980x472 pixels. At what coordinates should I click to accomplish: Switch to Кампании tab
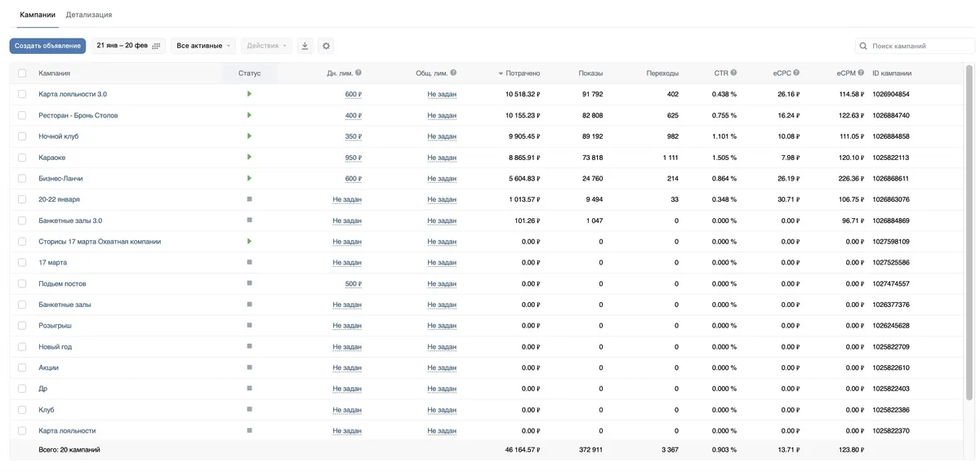point(38,15)
